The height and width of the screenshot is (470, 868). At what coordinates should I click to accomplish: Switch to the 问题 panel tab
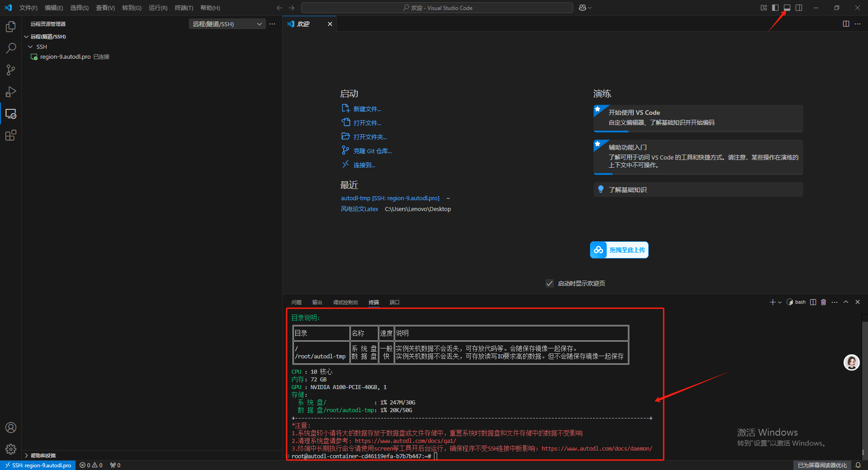pos(297,302)
